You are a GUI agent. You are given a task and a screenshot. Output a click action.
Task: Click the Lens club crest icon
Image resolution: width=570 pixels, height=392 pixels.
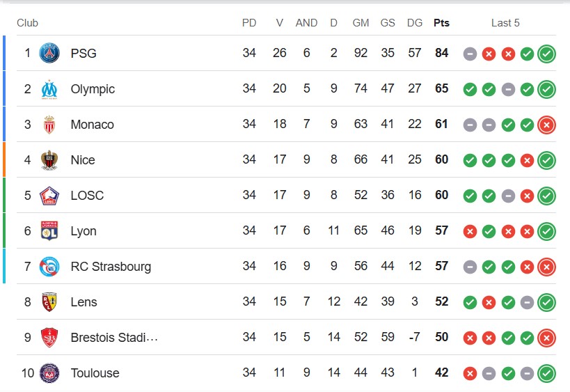[x=49, y=302]
